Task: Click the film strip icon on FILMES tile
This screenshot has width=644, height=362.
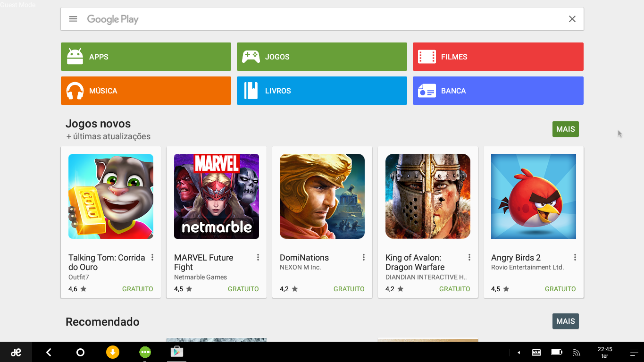Action: tap(427, 57)
